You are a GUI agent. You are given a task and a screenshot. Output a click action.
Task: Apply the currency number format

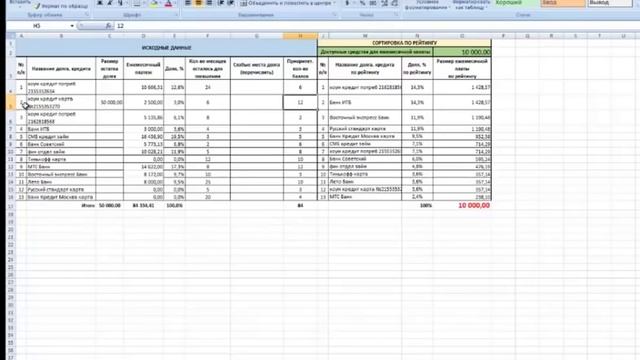347,3
